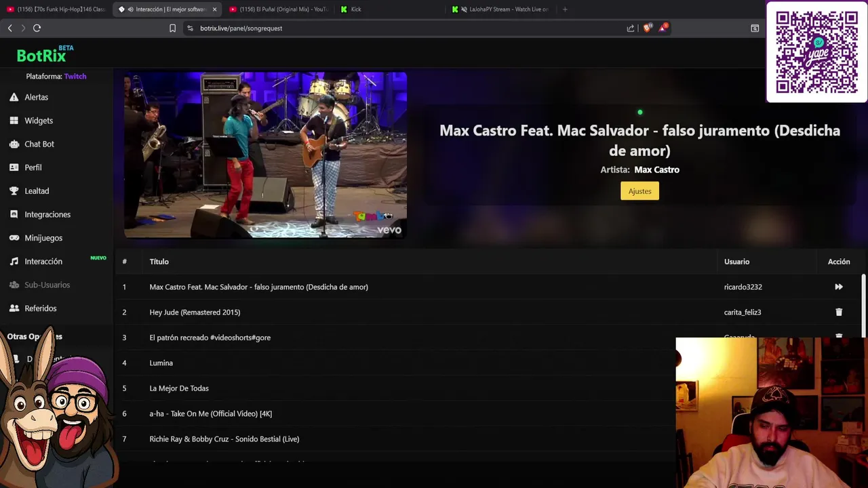Click user carita_feliz3
The image size is (868, 488).
click(743, 312)
